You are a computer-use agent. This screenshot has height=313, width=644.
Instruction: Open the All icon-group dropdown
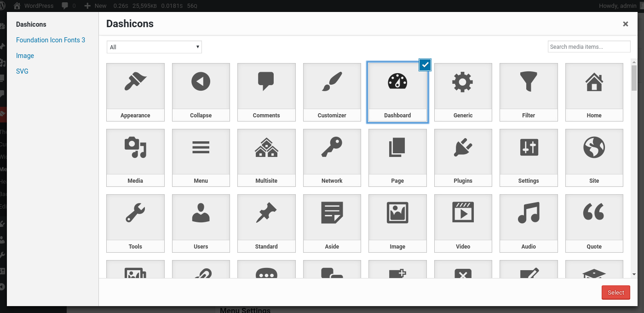click(x=155, y=47)
